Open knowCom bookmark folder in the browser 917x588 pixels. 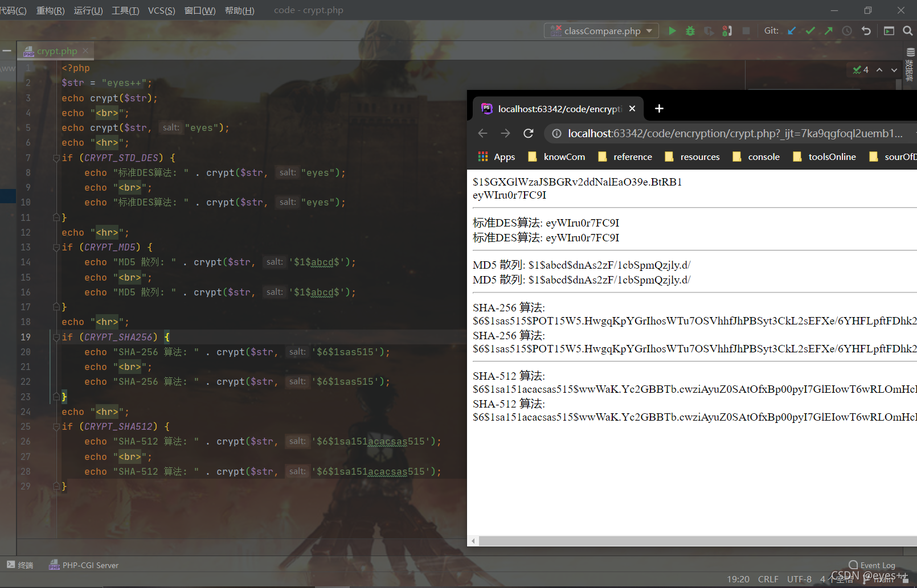pyautogui.click(x=556, y=157)
